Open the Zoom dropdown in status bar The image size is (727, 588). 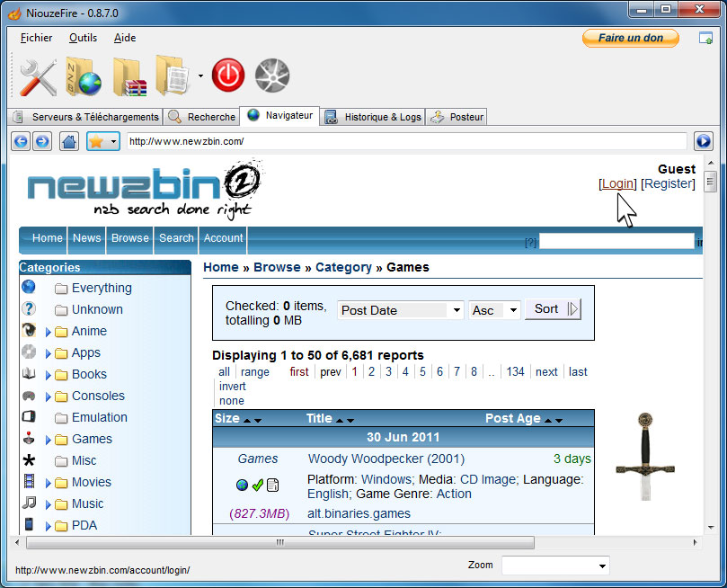coord(555,566)
